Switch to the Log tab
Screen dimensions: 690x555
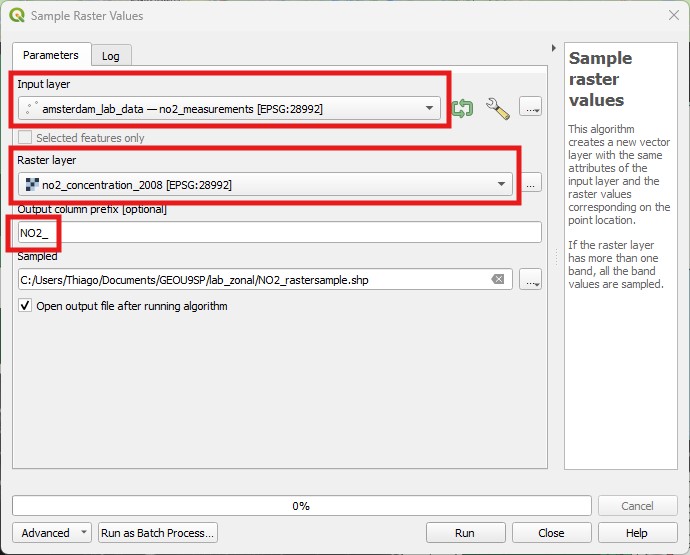[111, 56]
